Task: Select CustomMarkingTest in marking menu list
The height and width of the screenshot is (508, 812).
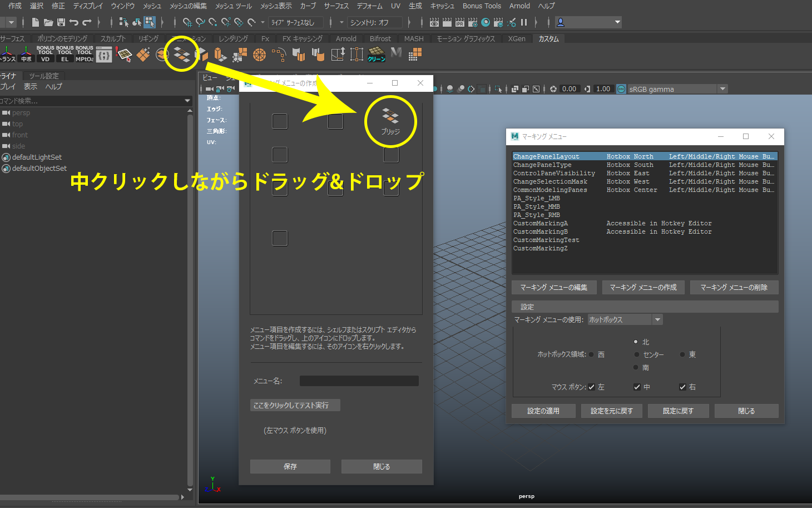Action: (546, 240)
